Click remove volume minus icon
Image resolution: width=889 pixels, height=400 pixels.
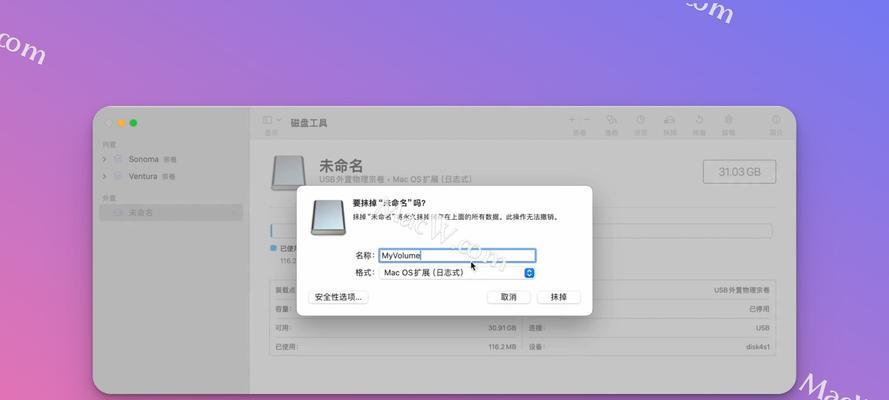pos(587,120)
